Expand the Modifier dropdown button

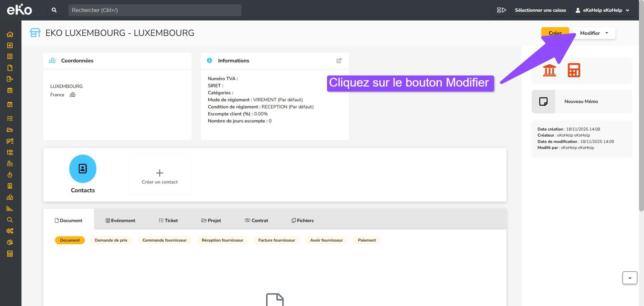pos(594,33)
